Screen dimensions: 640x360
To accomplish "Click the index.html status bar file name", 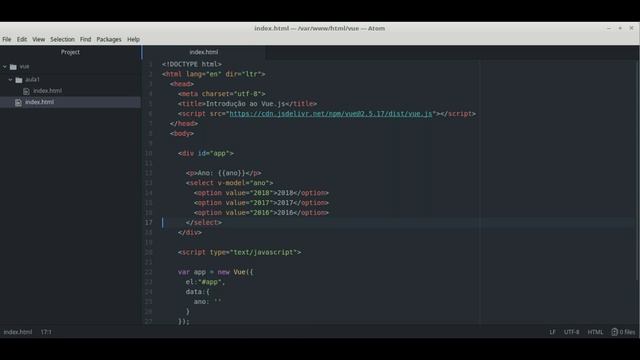I will (x=18, y=332).
